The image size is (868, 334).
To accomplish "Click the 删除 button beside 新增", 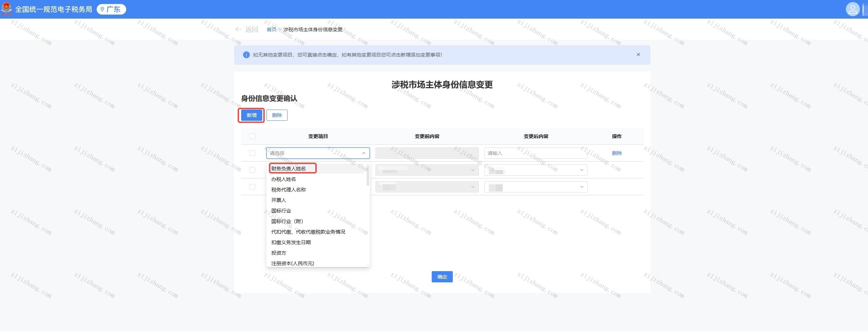I will 277,115.
